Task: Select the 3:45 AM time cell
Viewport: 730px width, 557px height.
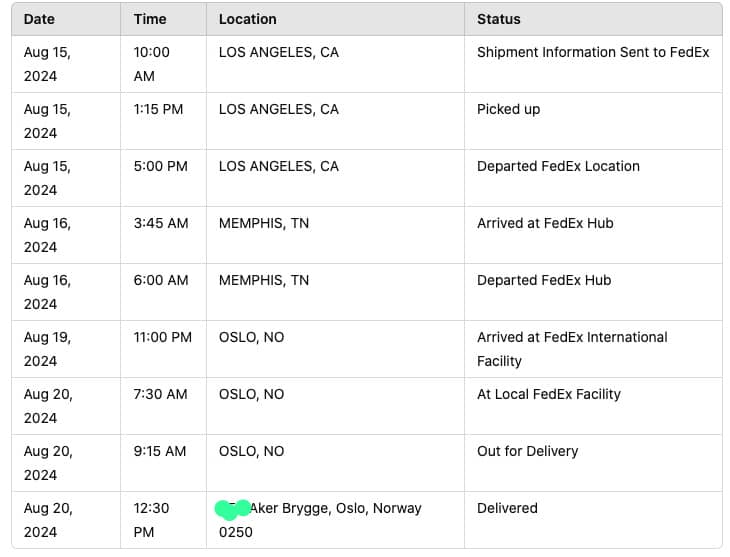Action: point(160,223)
